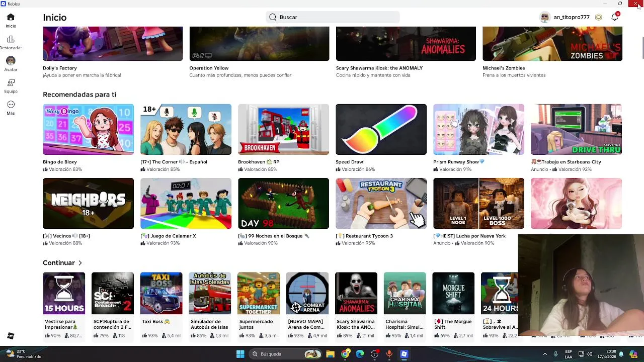
Task: Continue SCP: Ruptura de contención 2
Action: pyautogui.click(x=113, y=293)
